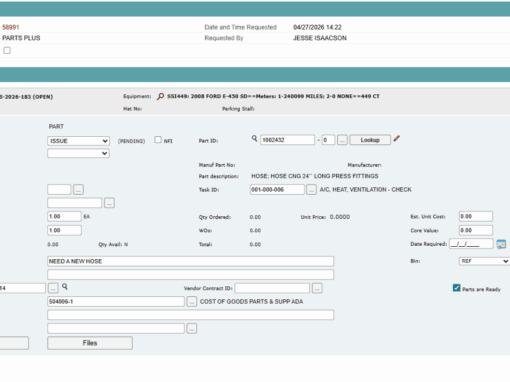Click the ellipsis beside the short empty field under PART
The height and width of the screenshot is (382, 510).
tap(78, 190)
